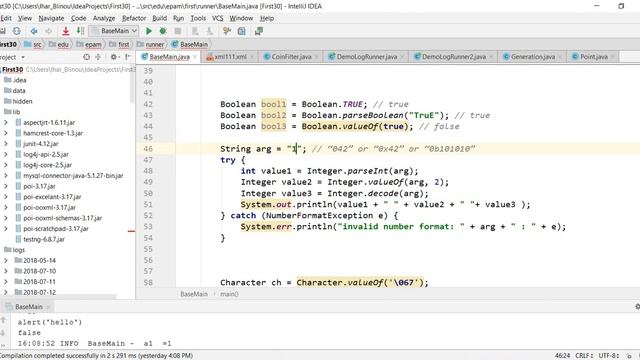The height and width of the screenshot is (360, 640).
Task: Click the green Run button in toolbar
Action: (x=149, y=31)
